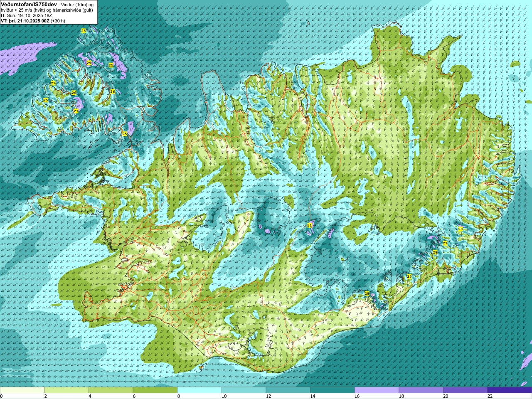Click the '18' tick label on the legend
The image size is (532, 399).
click(401, 396)
